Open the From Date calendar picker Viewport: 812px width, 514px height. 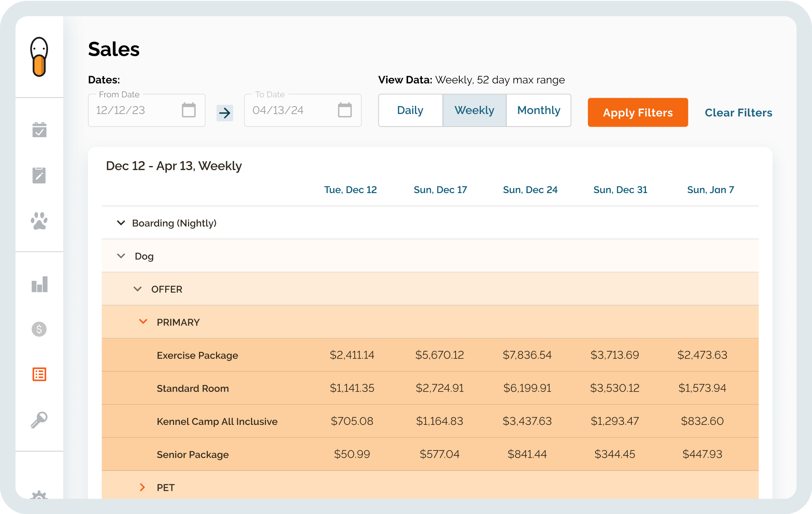[188, 110]
